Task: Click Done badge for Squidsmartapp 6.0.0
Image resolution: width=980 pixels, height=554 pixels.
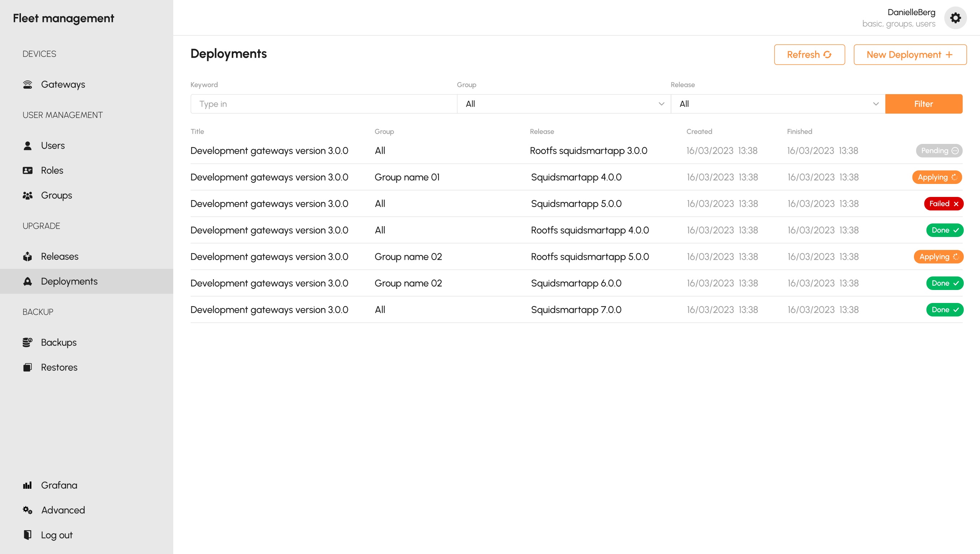Action: pos(945,283)
